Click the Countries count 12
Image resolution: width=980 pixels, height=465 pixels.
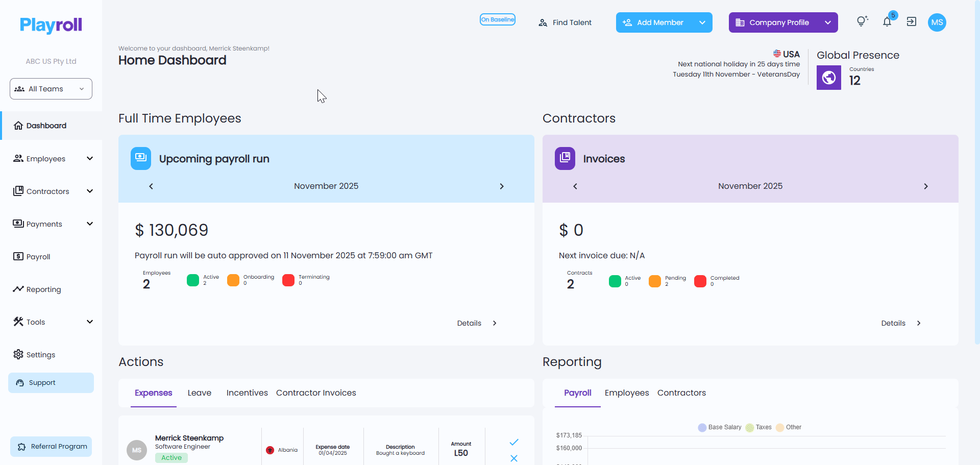coord(855,81)
